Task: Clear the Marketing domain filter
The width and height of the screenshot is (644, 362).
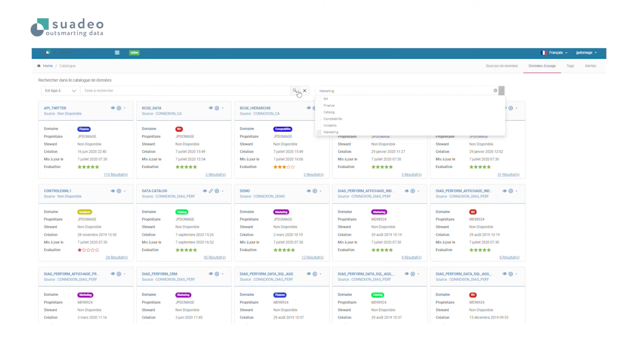Action: coord(495,90)
